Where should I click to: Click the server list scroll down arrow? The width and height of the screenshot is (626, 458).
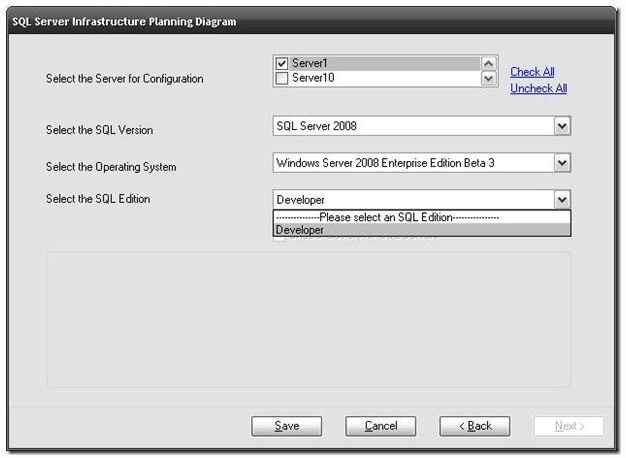488,78
